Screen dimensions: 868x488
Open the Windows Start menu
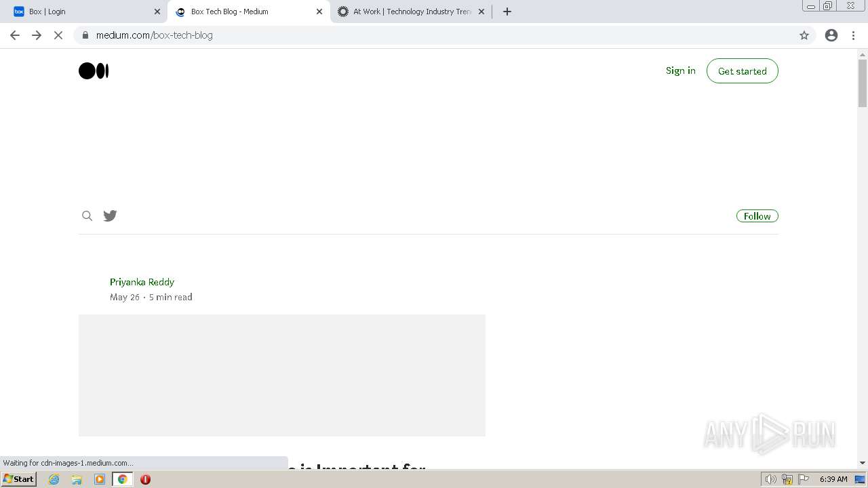coord(19,479)
